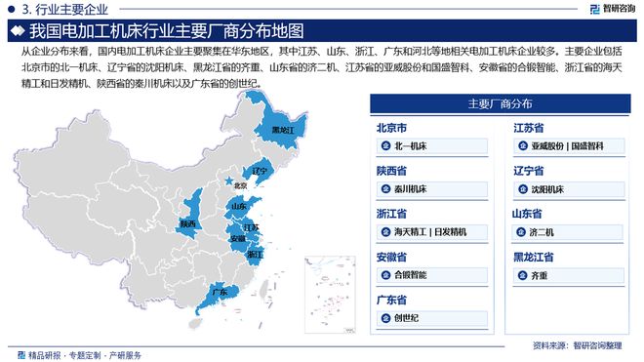Click the diamond icon before the map title
This screenshot has width=644, height=362.
tap(18, 31)
